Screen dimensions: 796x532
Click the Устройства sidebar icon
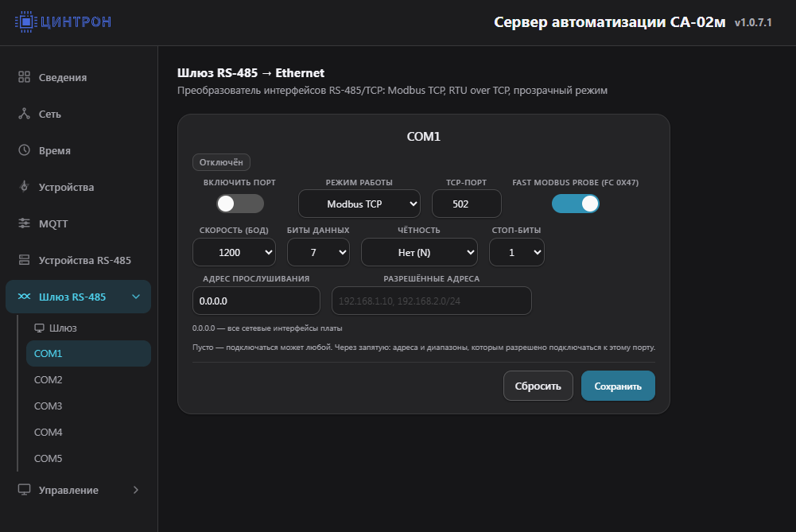coord(24,187)
